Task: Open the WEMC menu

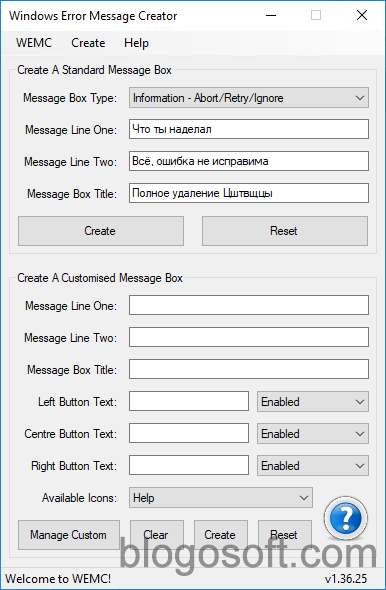Action: (x=34, y=43)
